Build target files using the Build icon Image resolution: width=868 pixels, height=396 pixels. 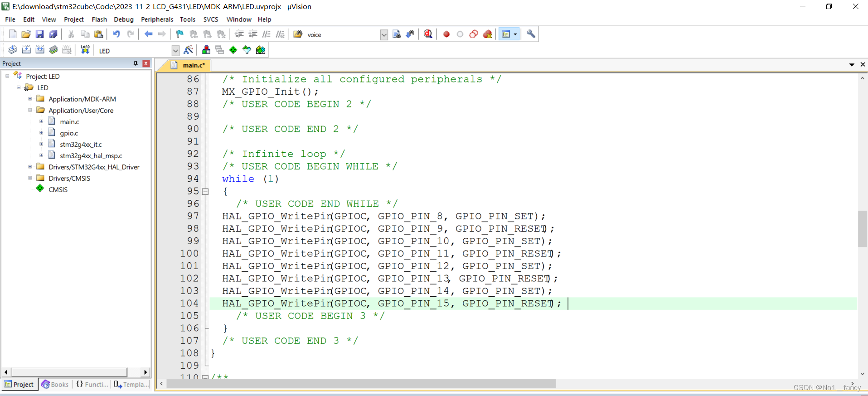click(x=26, y=50)
